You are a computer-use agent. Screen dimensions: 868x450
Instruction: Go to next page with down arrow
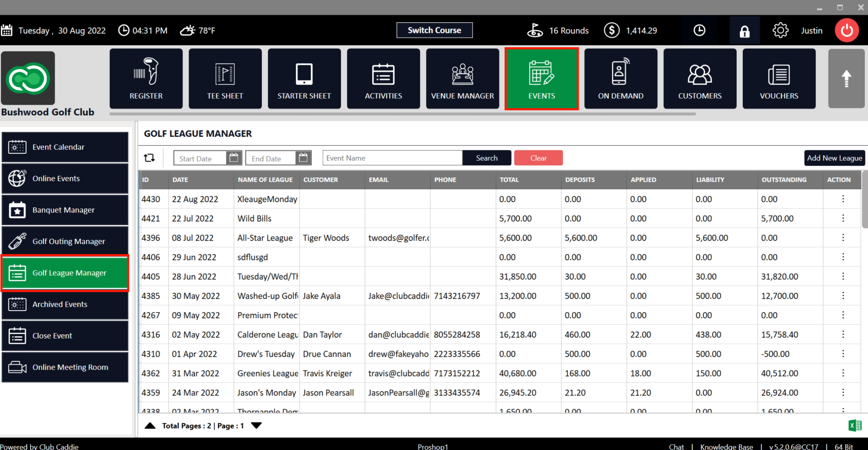click(257, 425)
